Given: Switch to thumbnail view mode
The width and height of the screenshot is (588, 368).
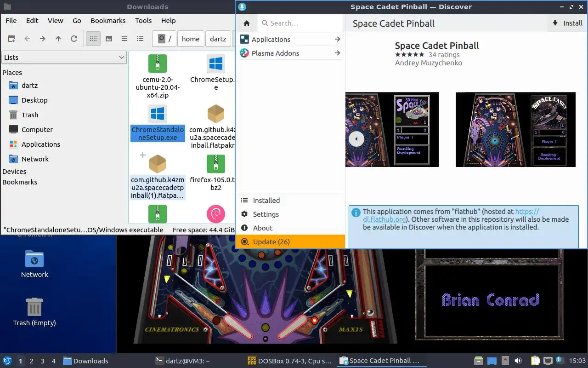Looking at the screenshot, I should pyautogui.click(x=109, y=39).
